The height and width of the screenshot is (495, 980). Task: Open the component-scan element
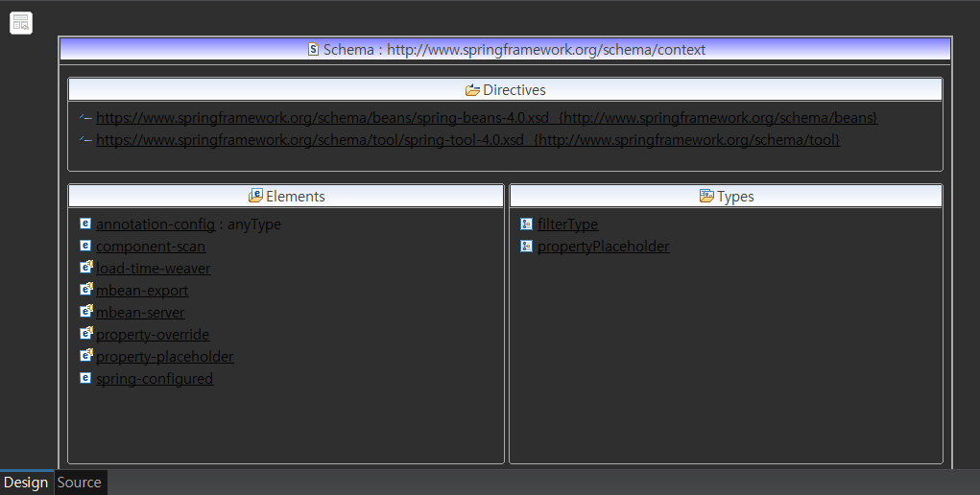pyautogui.click(x=151, y=247)
